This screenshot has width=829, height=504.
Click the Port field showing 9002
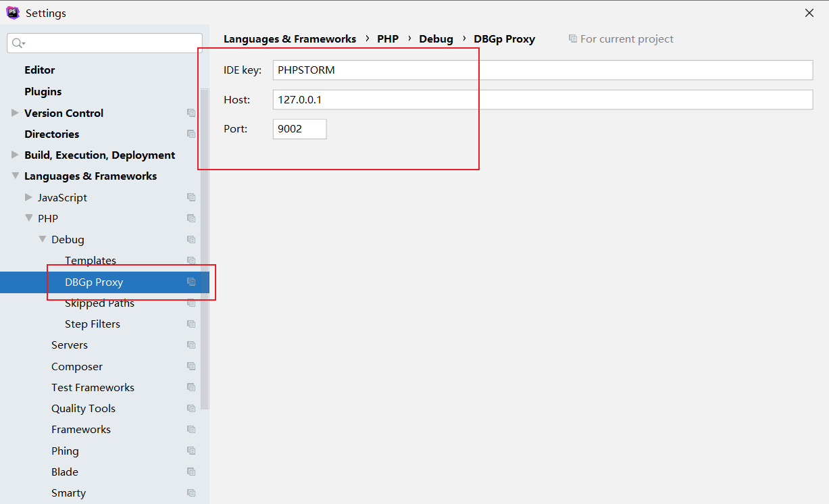point(299,129)
